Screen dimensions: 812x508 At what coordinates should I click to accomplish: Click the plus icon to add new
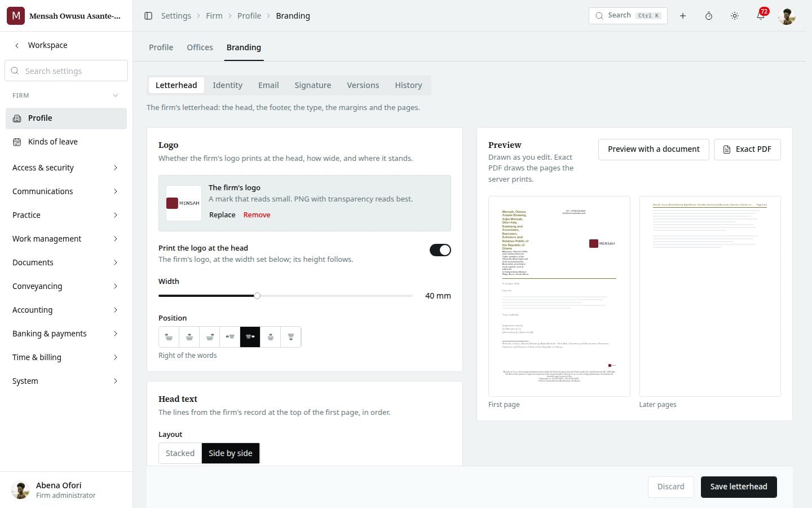[683, 16]
